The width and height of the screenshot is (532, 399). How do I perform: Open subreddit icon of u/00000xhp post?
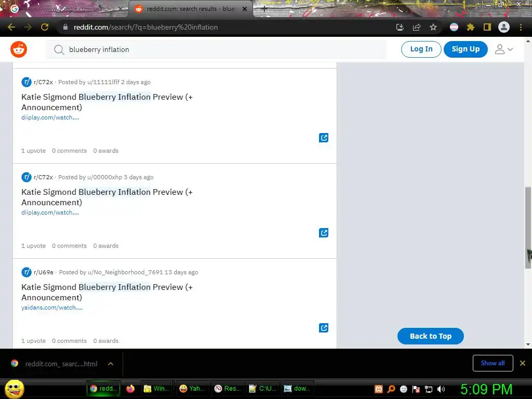point(26,177)
